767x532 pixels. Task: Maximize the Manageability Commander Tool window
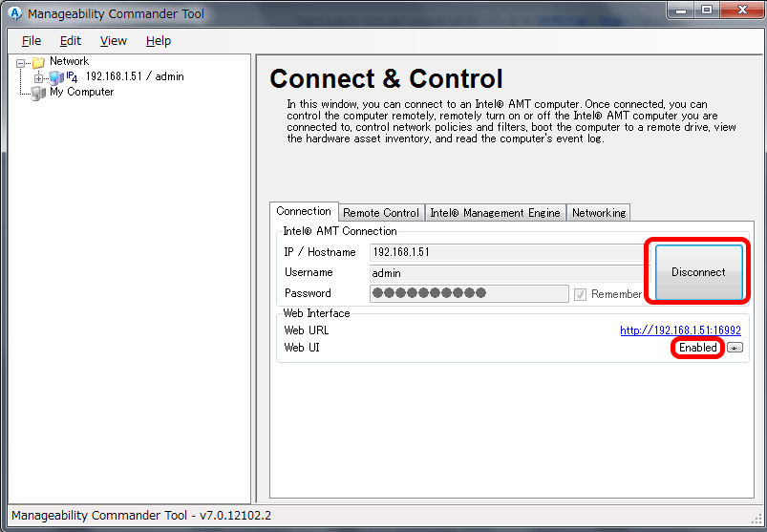click(x=706, y=11)
